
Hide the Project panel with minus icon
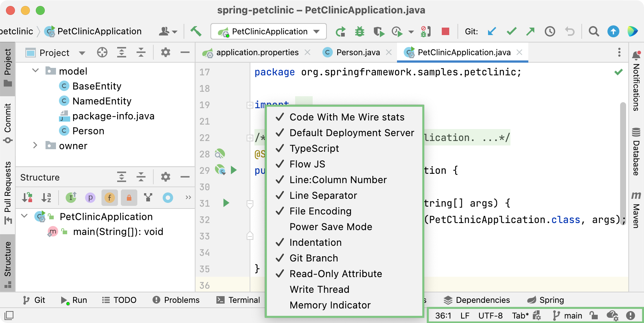tap(185, 53)
